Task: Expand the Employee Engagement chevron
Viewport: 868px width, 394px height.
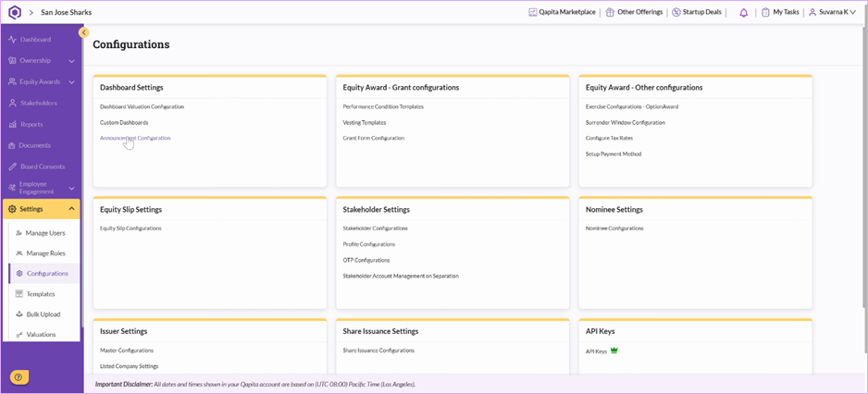Action: click(x=71, y=188)
